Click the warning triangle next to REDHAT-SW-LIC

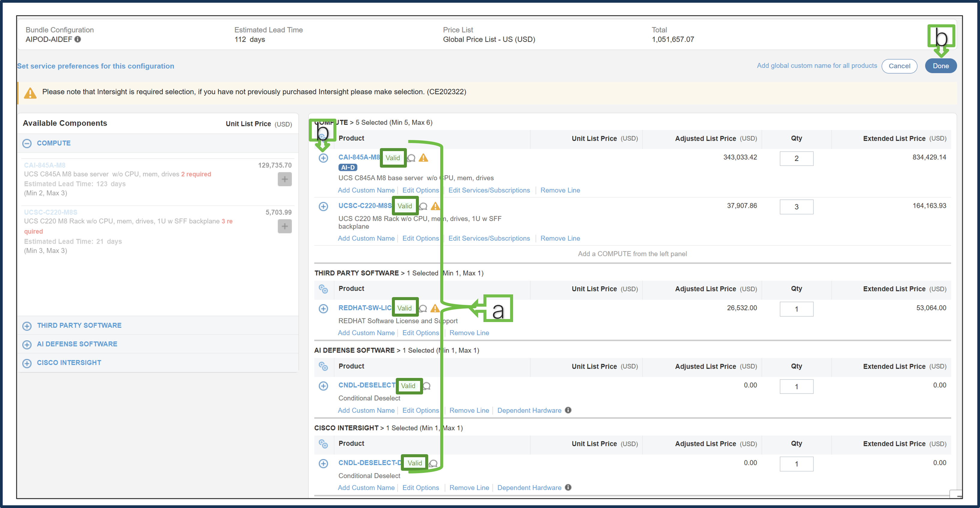point(435,309)
